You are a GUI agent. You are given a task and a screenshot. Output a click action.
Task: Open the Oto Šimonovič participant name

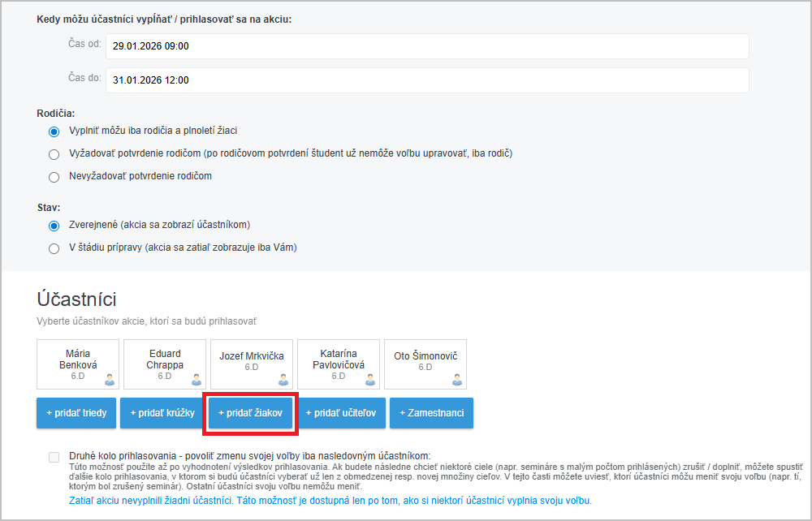(425, 356)
